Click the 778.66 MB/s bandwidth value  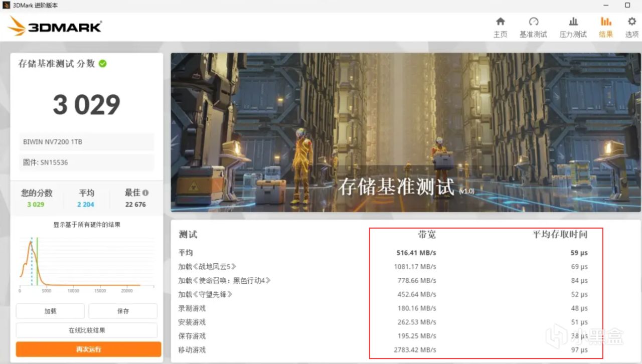[416, 281]
